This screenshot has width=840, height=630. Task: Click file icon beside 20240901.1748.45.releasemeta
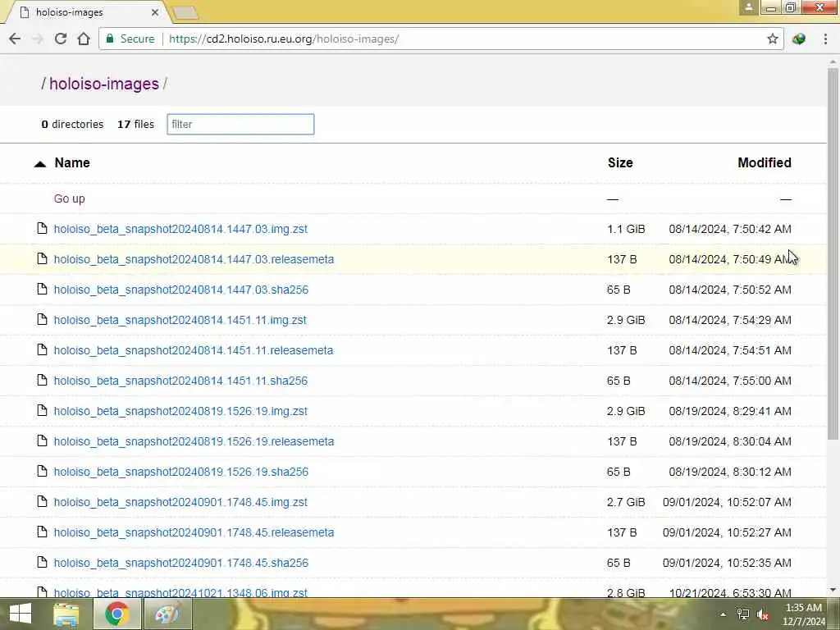pyautogui.click(x=42, y=532)
